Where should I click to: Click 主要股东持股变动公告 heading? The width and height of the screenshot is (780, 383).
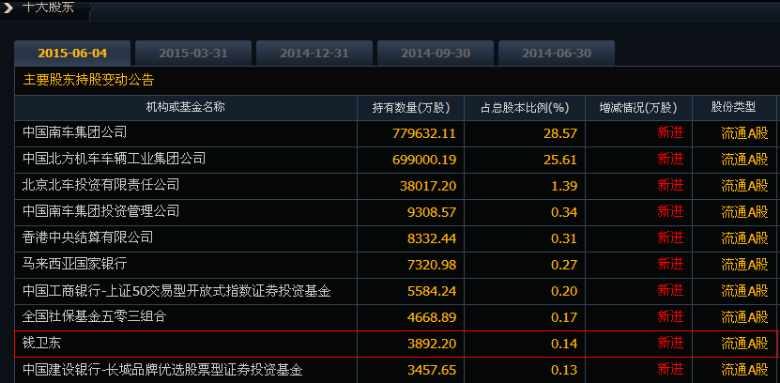point(89,80)
